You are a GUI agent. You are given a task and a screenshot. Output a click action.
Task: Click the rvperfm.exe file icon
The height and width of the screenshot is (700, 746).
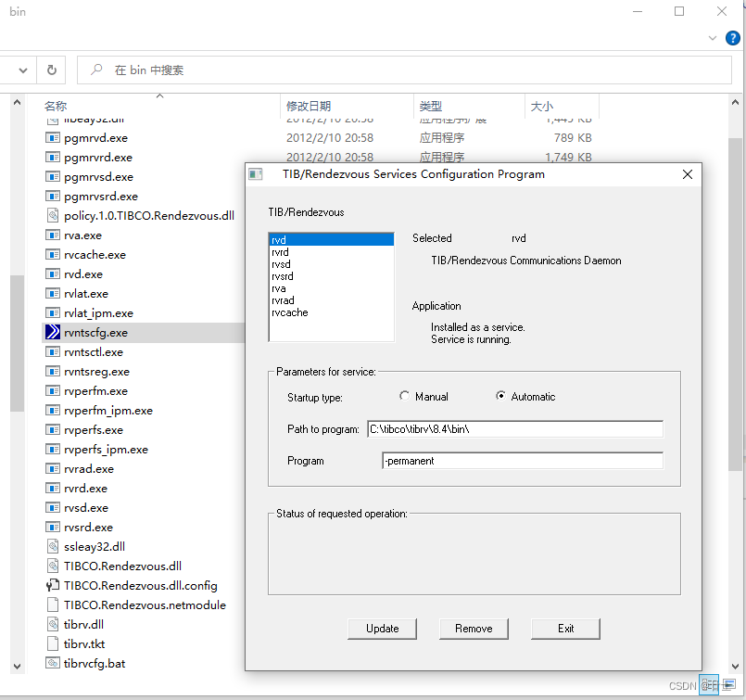(52, 391)
